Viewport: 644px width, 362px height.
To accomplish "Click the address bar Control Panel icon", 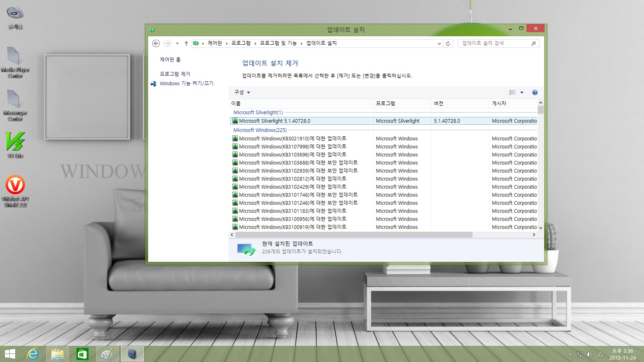I will tap(196, 43).
